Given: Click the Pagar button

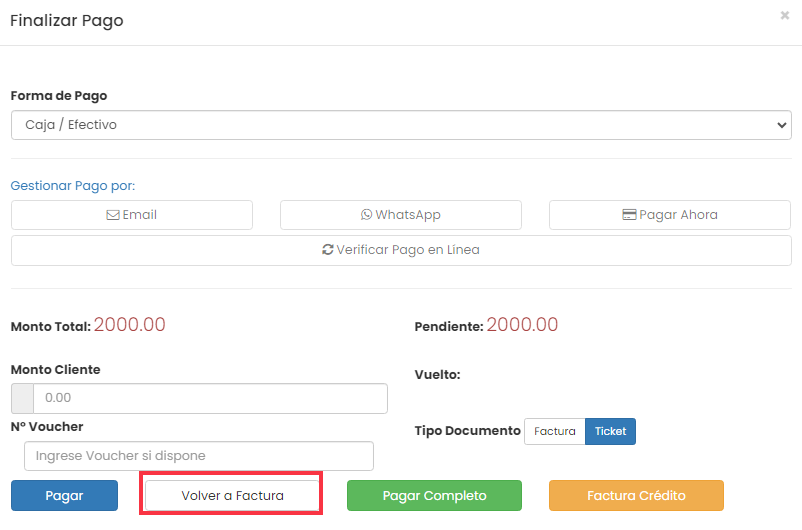Looking at the screenshot, I should coord(64,495).
